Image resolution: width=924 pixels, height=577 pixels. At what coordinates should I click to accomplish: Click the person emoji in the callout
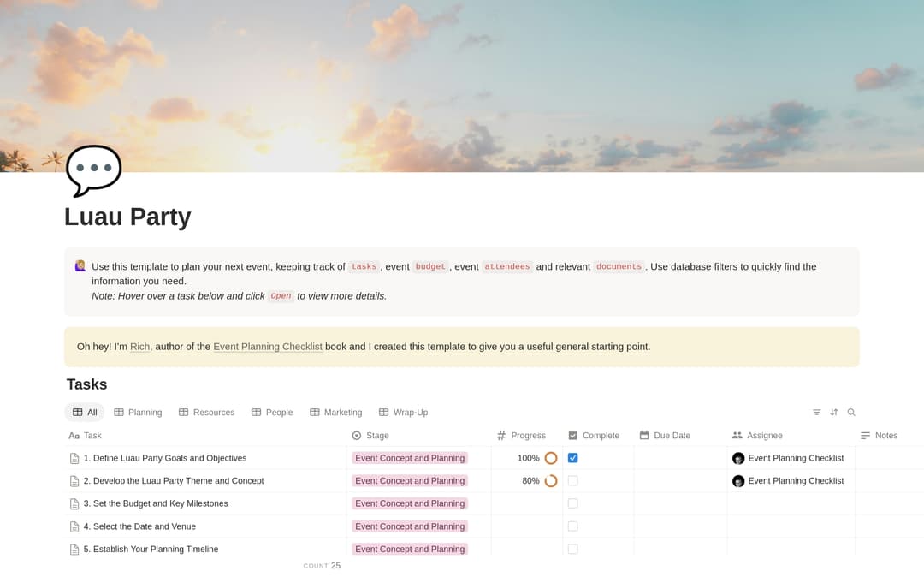coord(80,266)
